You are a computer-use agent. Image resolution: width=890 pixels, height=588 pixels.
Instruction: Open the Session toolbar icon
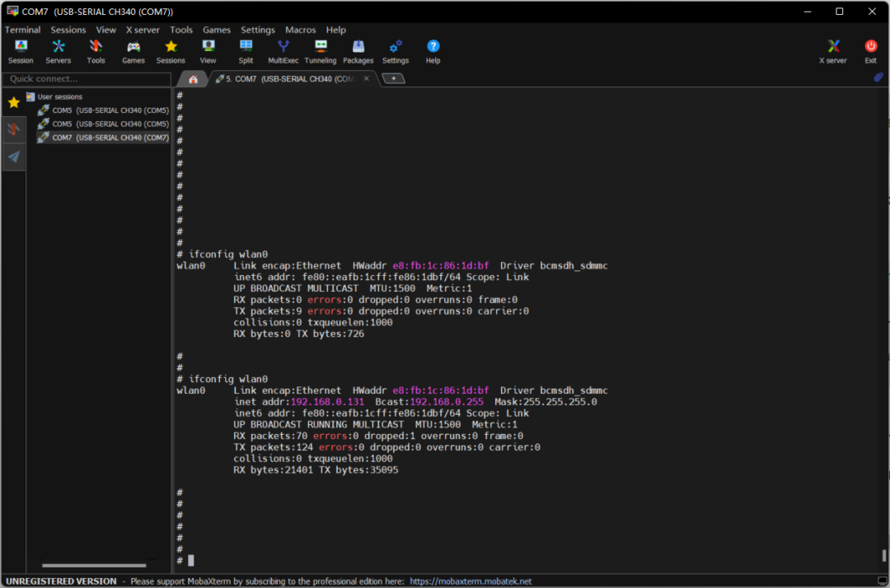(x=21, y=52)
